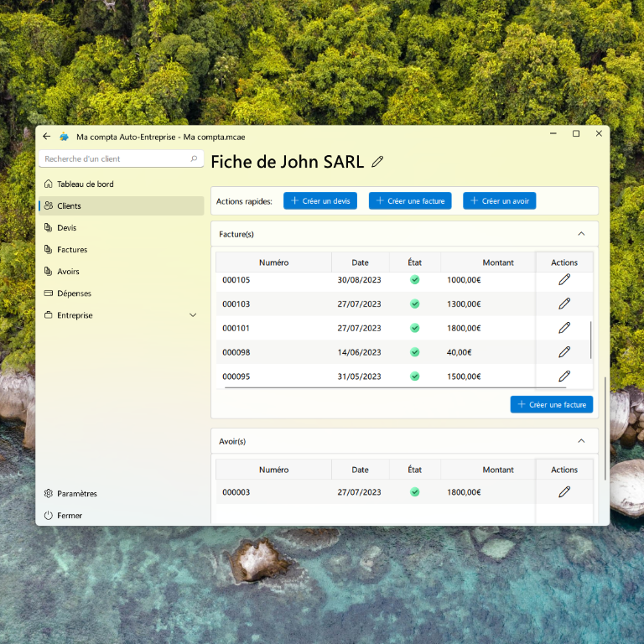Image resolution: width=644 pixels, height=644 pixels.
Task: Edit client name with pencil icon
Action: click(377, 162)
